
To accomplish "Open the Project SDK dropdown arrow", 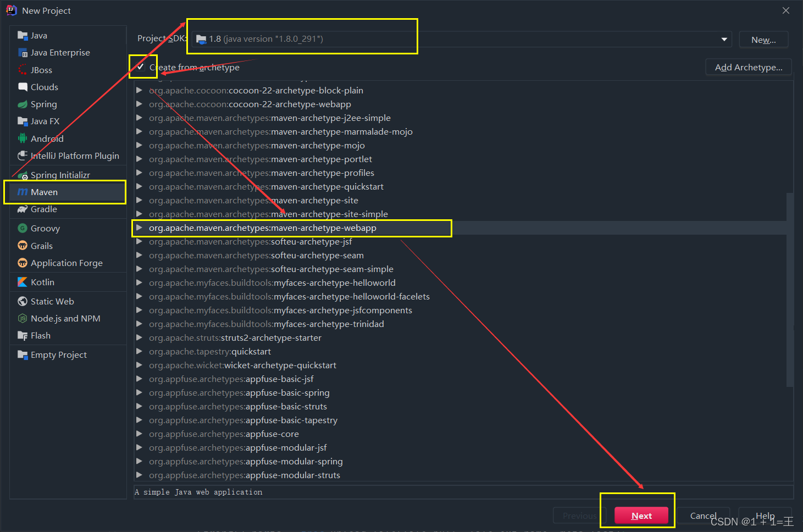I will (724, 39).
